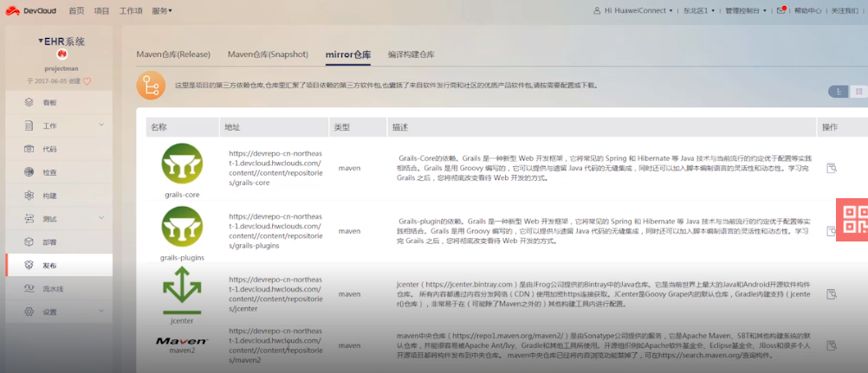This screenshot has width=868, height=373.
Task: Click the grails-plugins repository URL
Action: tap(275, 231)
